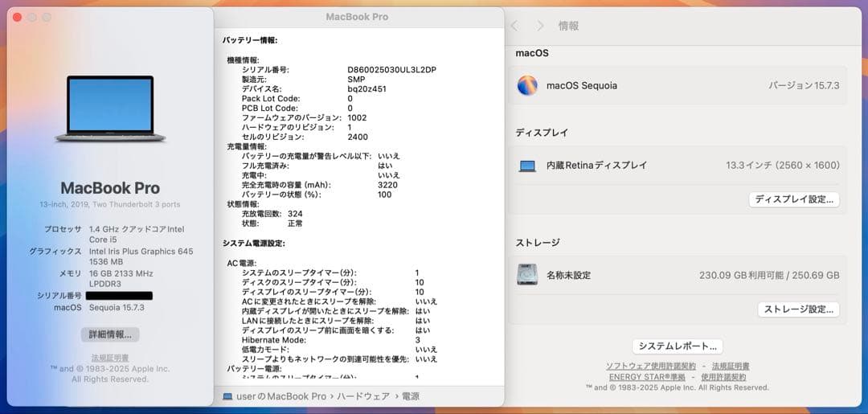Select 電源 in path bar
The height and width of the screenshot is (414, 868).
point(410,396)
